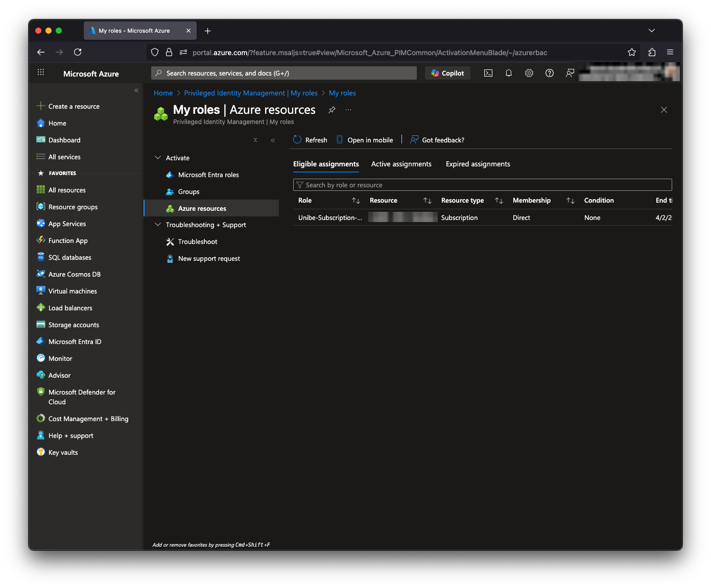Open the portal settings gear icon
Viewport: 711px width, 588px height.
pos(529,73)
